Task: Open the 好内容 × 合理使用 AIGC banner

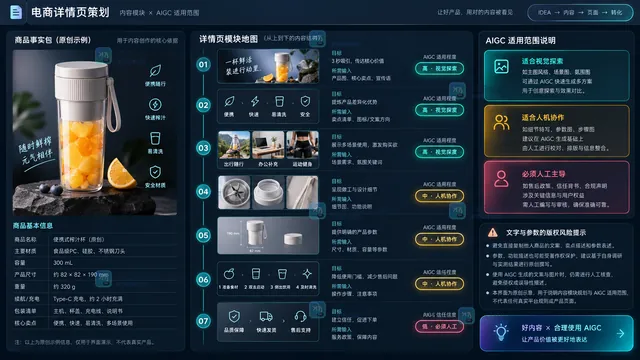Action: click(556, 333)
